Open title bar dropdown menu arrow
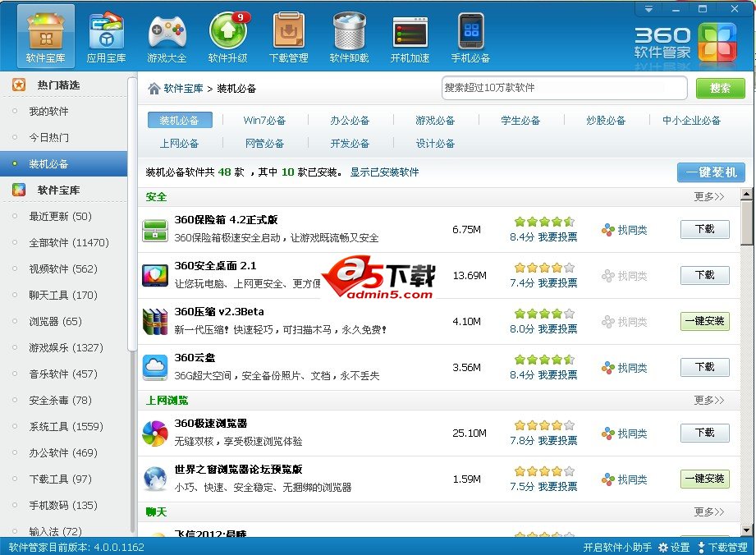Viewport: 756px width, 555px height. tap(648, 9)
